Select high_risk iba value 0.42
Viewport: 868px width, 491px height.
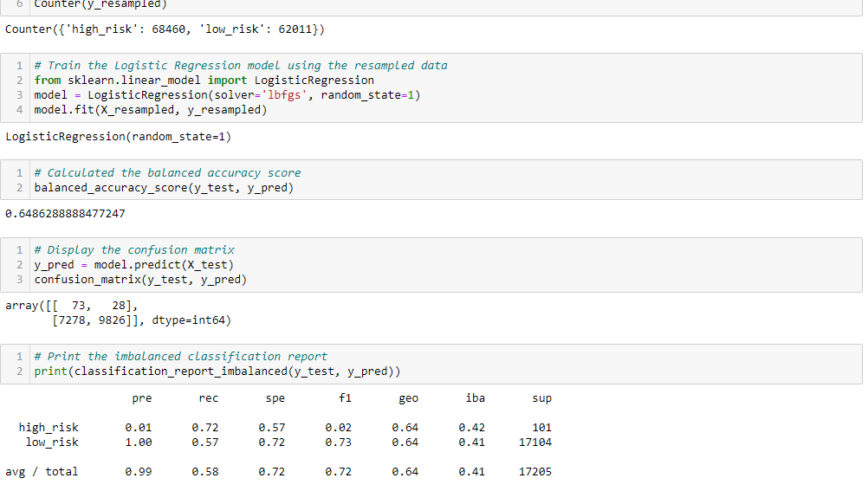pyautogui.click(x=471, y=428)
